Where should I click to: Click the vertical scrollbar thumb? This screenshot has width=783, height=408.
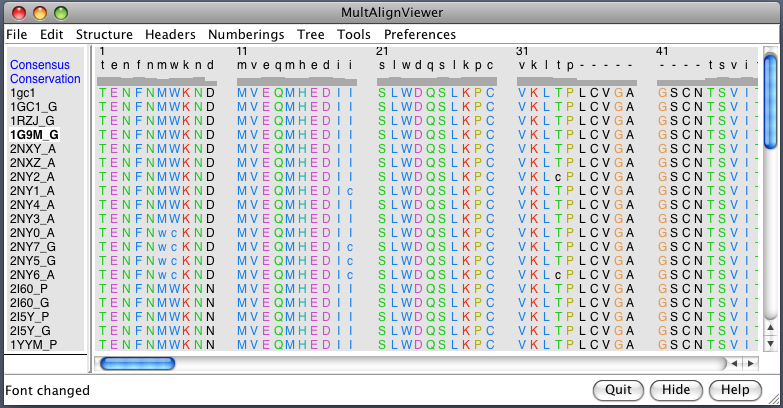click(771, 101)
